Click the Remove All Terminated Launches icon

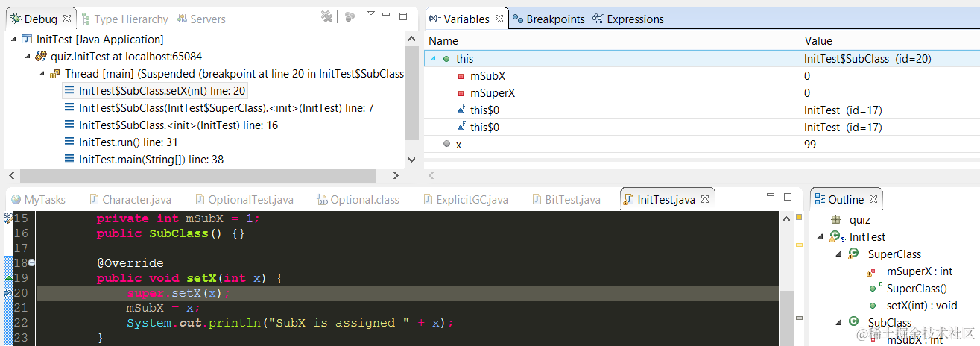(x=327, y=16)
